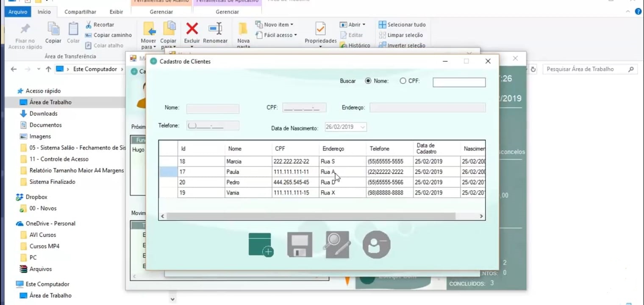This screenshot has height=305, width=644.
Task: Open the 11 - Controle de Acesso folder
Action: (59, 159)
